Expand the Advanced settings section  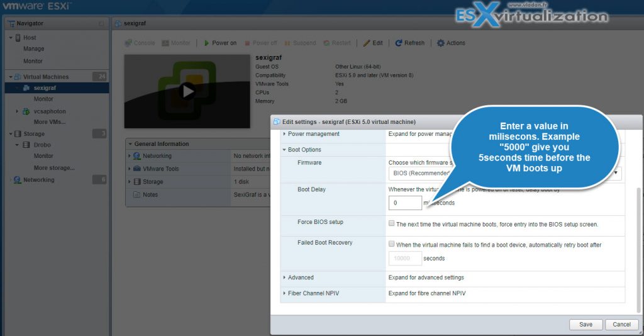click(x=301, y=277)
